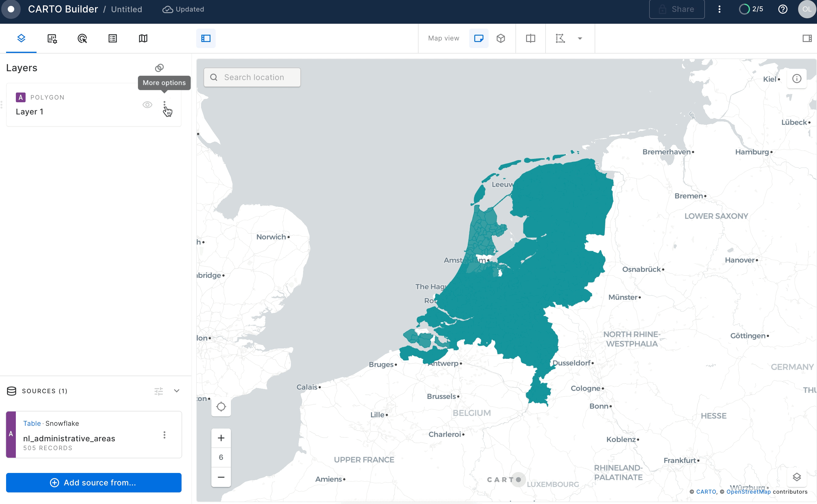Open the selection tool dropdown arrow
The image size is (817, 504).
coord(579,38)
